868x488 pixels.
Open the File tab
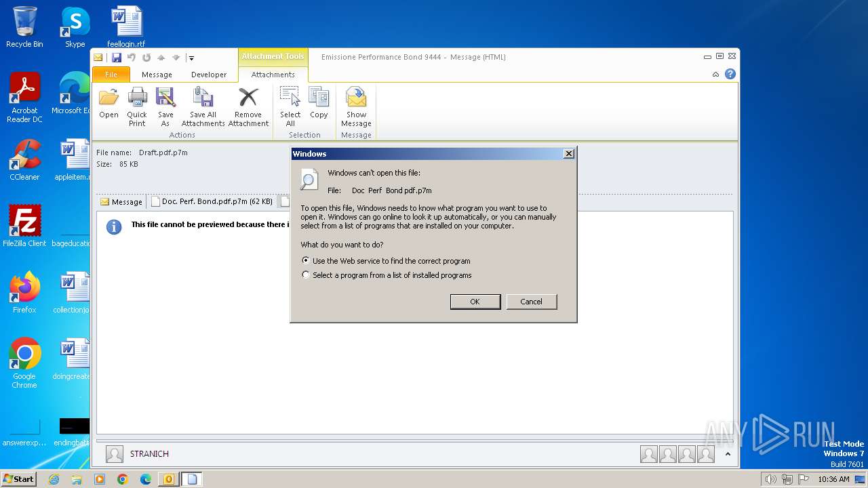tap(111, 75)
